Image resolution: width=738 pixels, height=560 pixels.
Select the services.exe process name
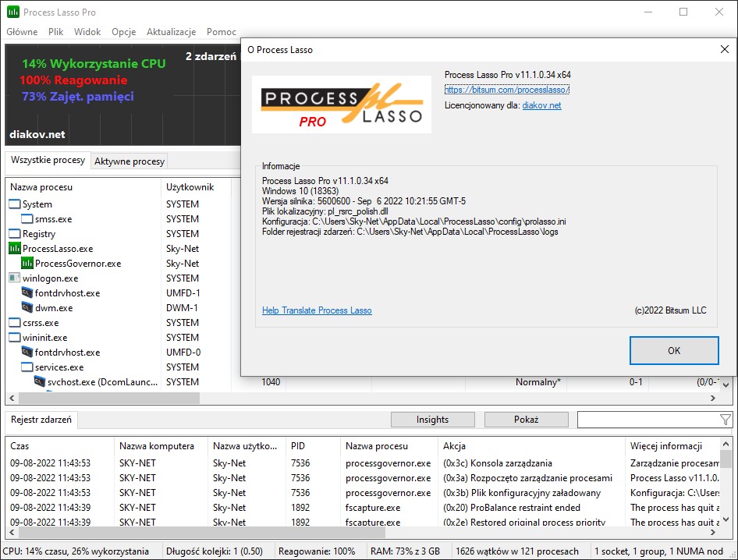pyautogui.click(x=59, y=367)
